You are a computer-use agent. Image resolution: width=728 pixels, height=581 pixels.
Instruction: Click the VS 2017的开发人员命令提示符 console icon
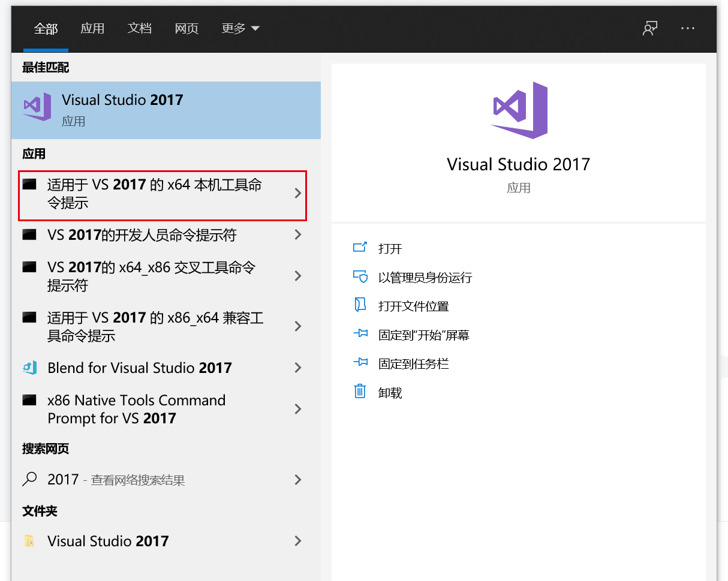[29, 234]
